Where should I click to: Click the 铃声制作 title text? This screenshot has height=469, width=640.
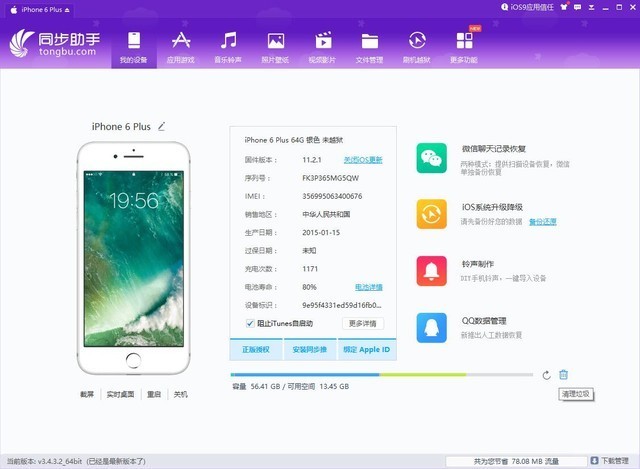478,264
